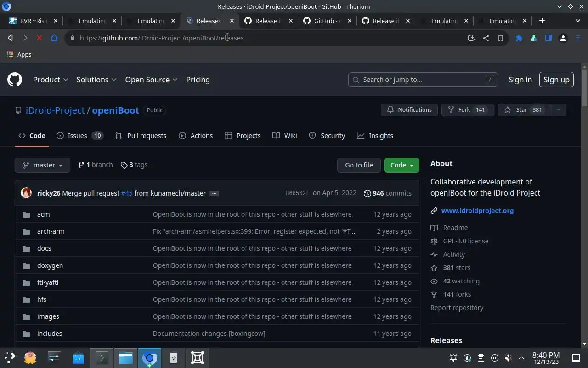Screen dimensions: 588x368
Task: Open the Pricing link
Action: click(x=198, y=80)
